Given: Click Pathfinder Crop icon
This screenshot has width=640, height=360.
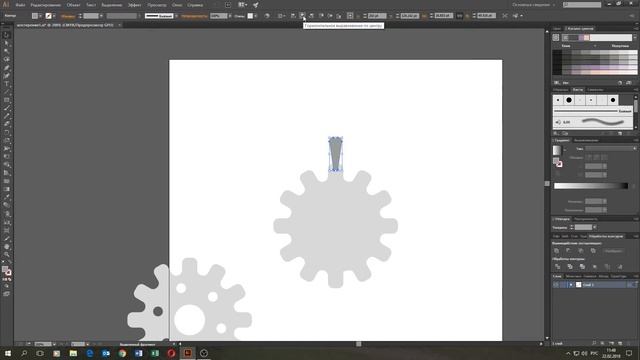Looking at the screenshot, I should click(x=595, y=267).
